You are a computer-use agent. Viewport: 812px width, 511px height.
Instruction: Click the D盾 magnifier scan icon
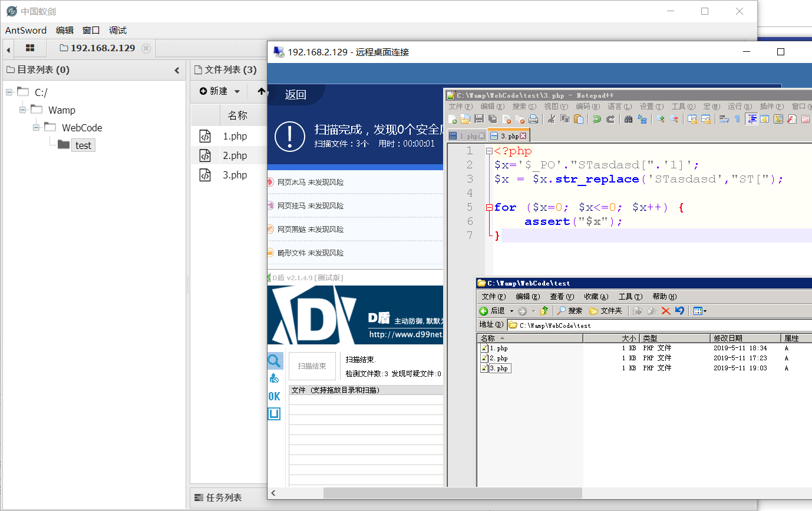(x=274, y=361)
